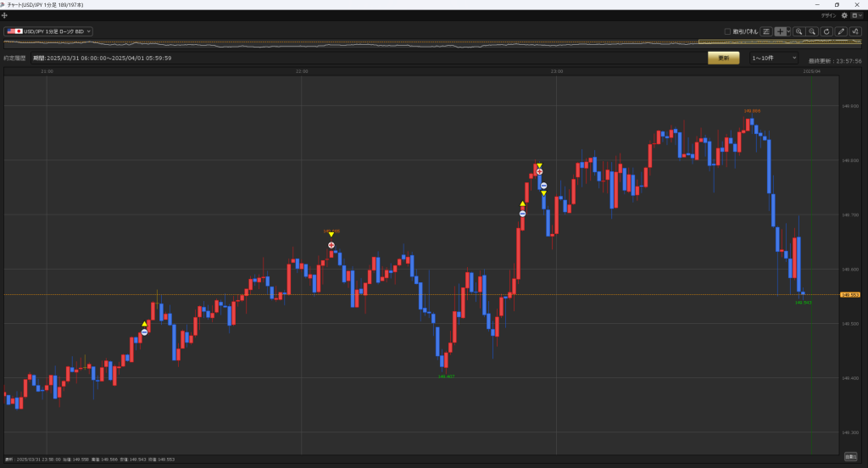Click the auto-scale button at bottom-right
Image resolution: width=868 pixels, height=468 pixels.
850,457
